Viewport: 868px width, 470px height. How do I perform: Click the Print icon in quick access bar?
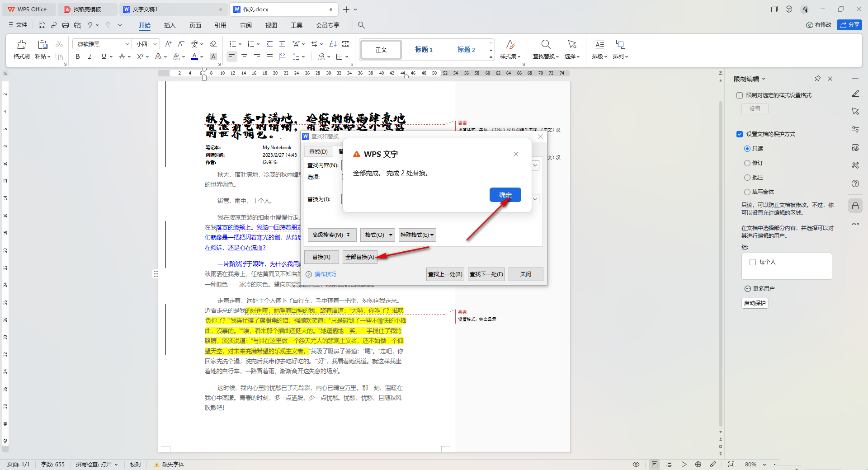tap(66, 25)
